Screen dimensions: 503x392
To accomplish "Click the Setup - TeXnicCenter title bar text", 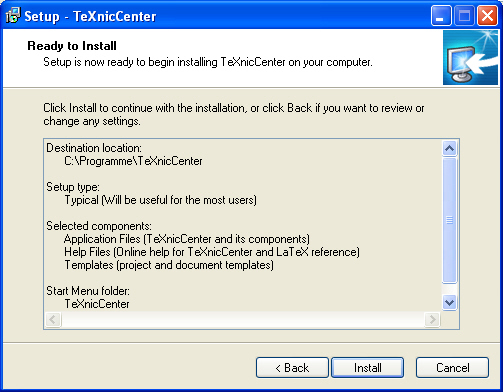I will tap(90, 16).
